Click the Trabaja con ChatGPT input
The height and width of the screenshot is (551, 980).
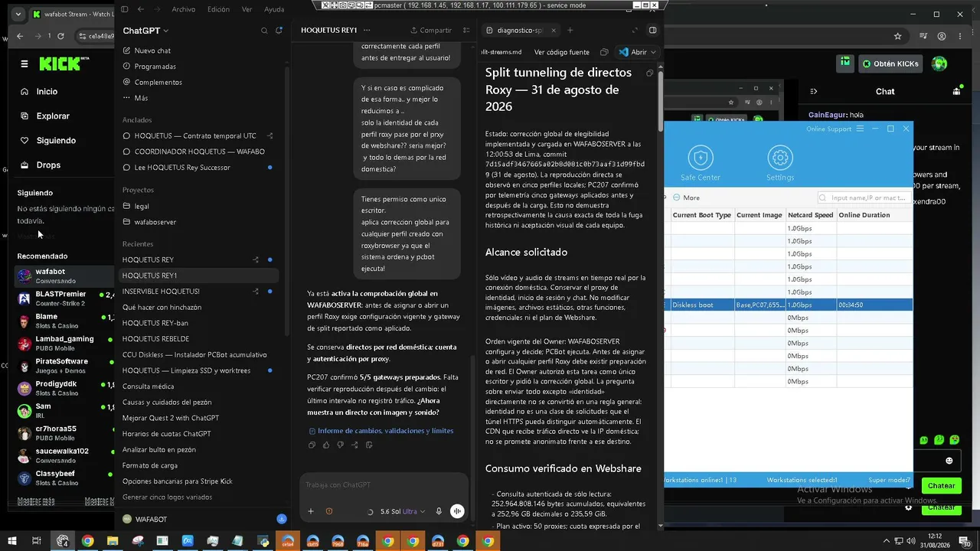(x=383, y=484)
